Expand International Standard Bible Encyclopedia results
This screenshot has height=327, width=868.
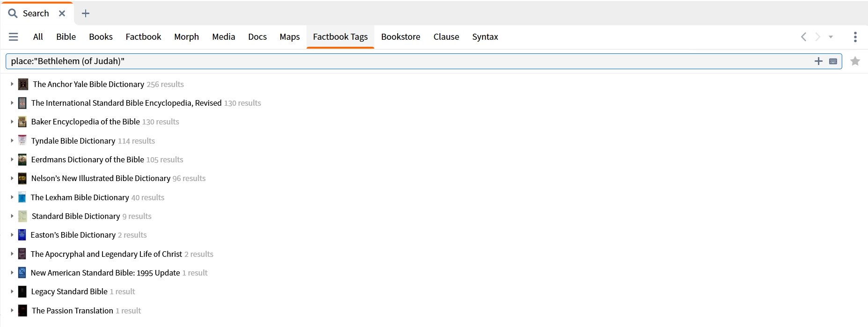(x=12, y=103)
